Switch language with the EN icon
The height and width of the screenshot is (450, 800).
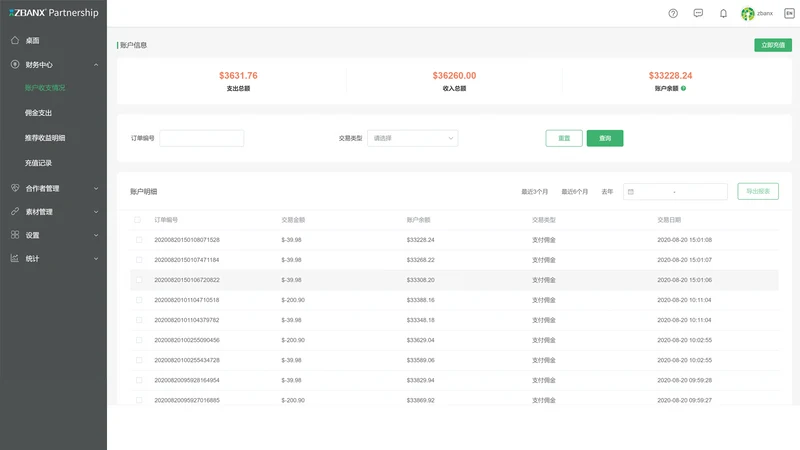point(789,13)
